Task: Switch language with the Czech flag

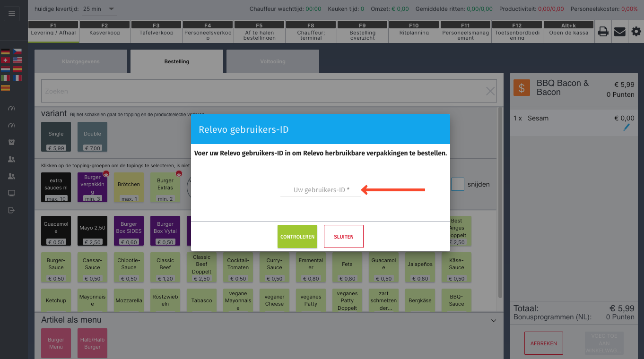Action: (17, 51)
